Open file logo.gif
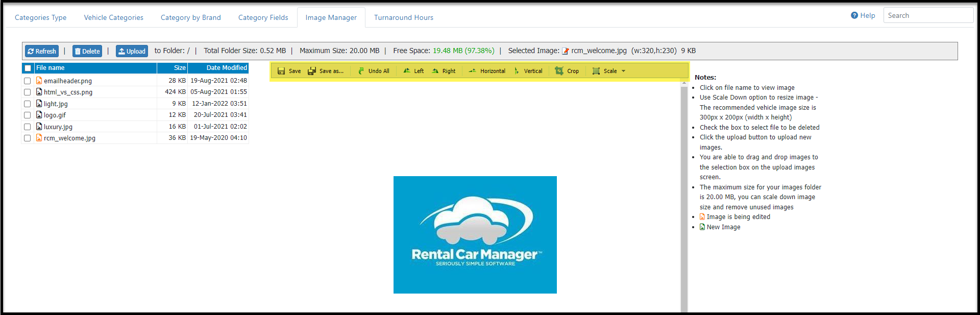Image resolution: width=980 pixels, height=315 pixels. [55, 115]
